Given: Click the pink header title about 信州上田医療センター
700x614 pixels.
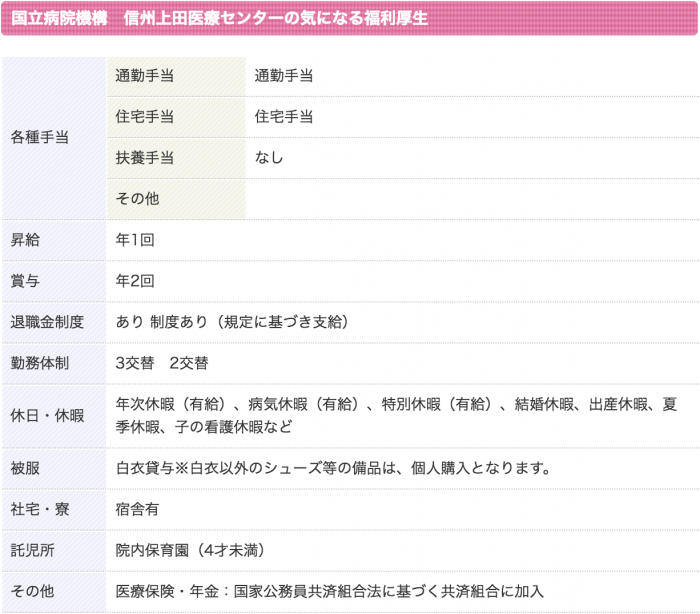Looking at the screenshot, I should 219,18.
